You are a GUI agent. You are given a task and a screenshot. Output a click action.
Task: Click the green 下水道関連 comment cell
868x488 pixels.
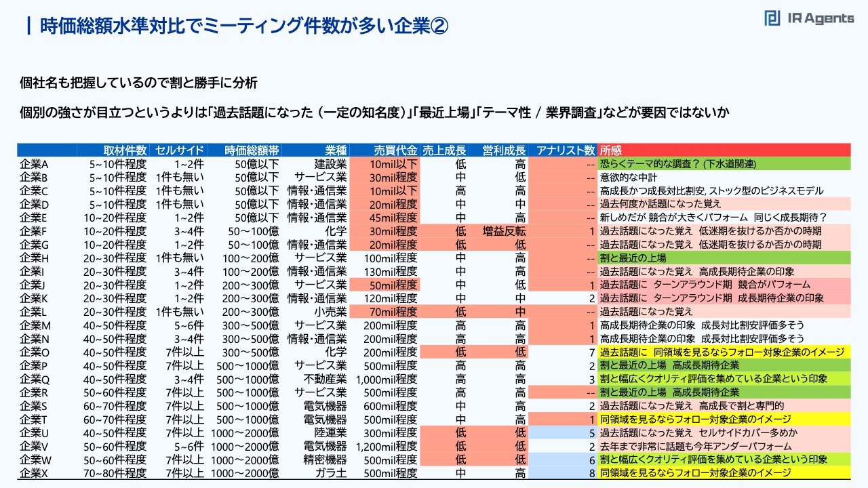724,164
